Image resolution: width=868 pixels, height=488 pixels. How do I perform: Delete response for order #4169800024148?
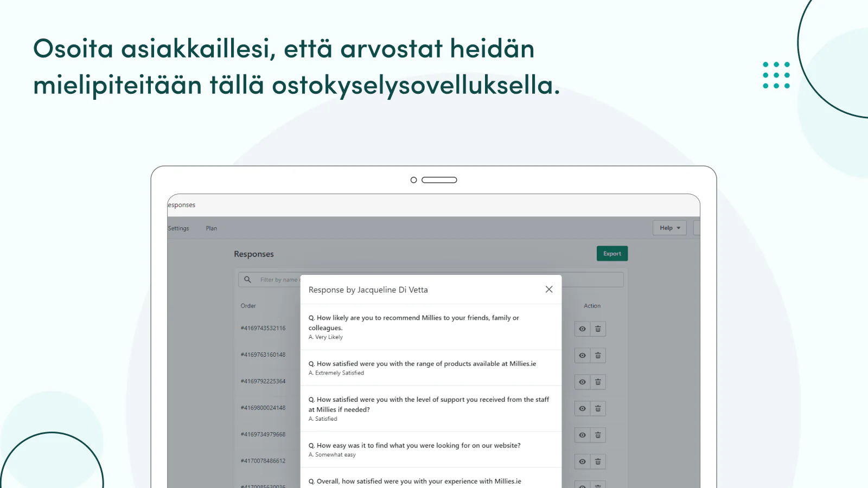tap(598, 409)
